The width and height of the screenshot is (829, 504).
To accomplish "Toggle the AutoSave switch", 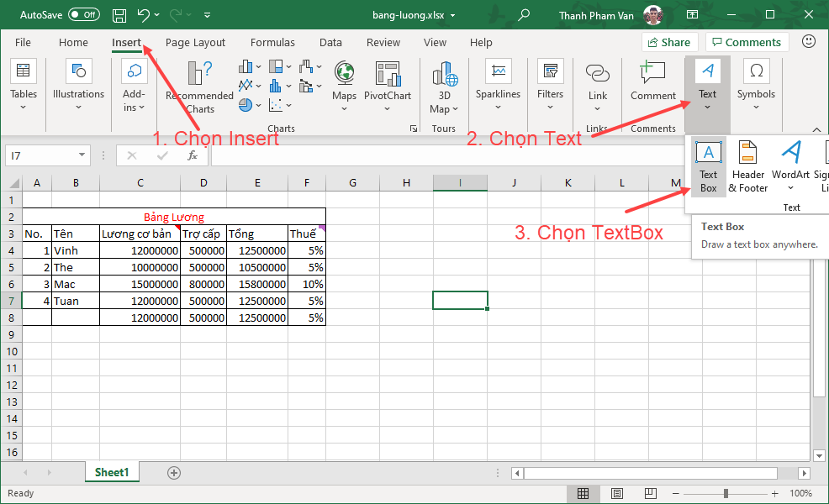I will click(83, 15).
